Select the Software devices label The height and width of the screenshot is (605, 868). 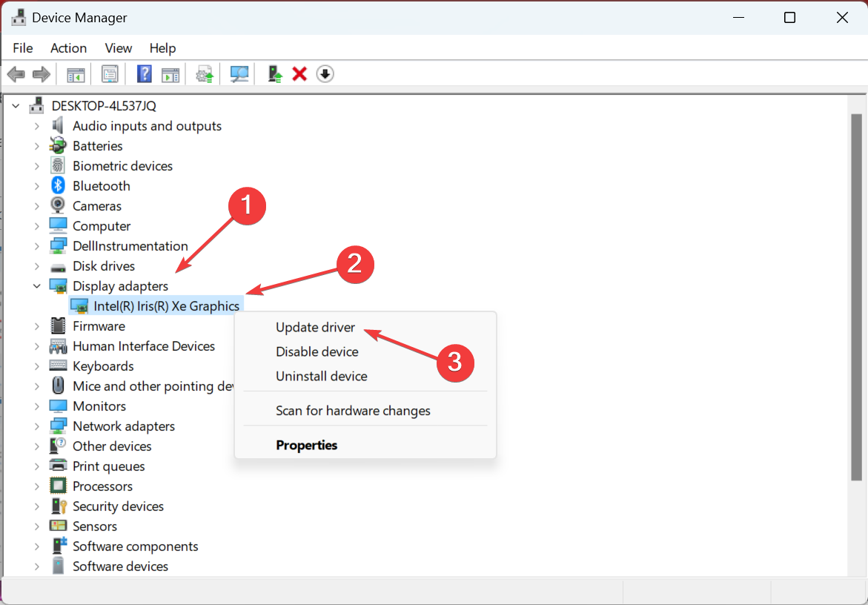point(120,566)
